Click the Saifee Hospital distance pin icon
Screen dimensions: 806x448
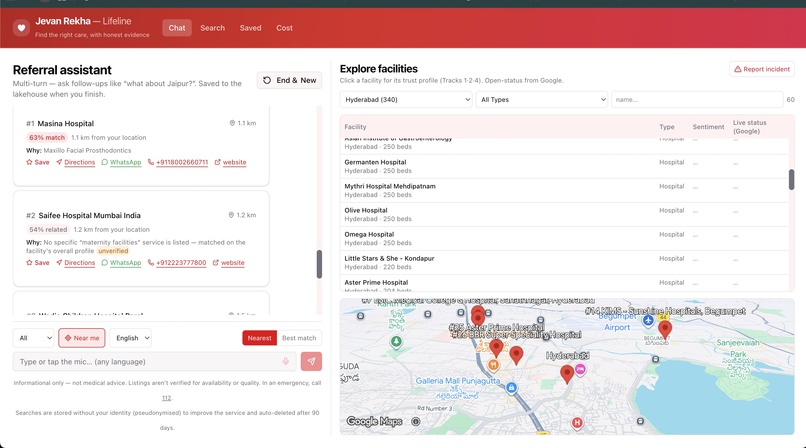click(x=231, y=215)
